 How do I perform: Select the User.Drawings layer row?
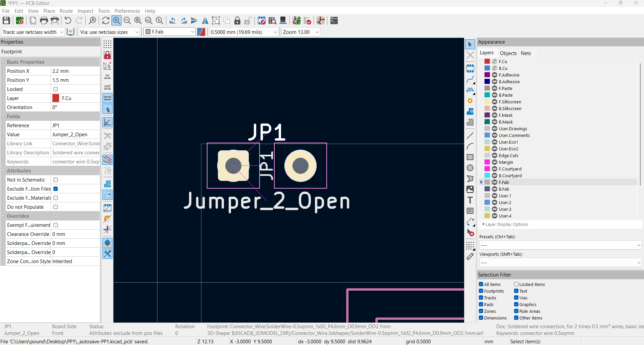(513, 129)
